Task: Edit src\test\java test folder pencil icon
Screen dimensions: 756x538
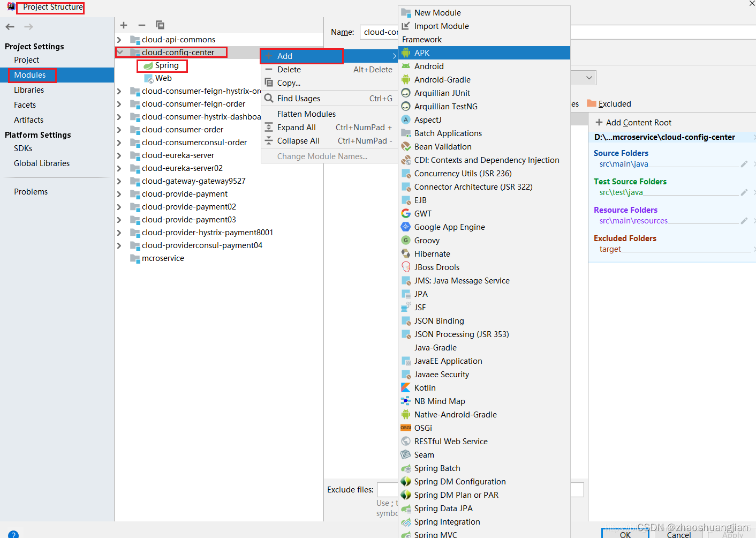Action: coord(744,192)
